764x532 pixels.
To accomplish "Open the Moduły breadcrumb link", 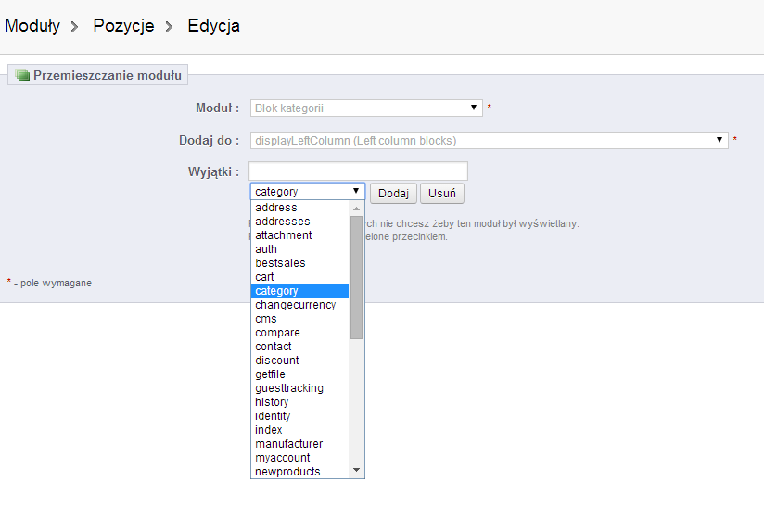I will tap(32, 25).
